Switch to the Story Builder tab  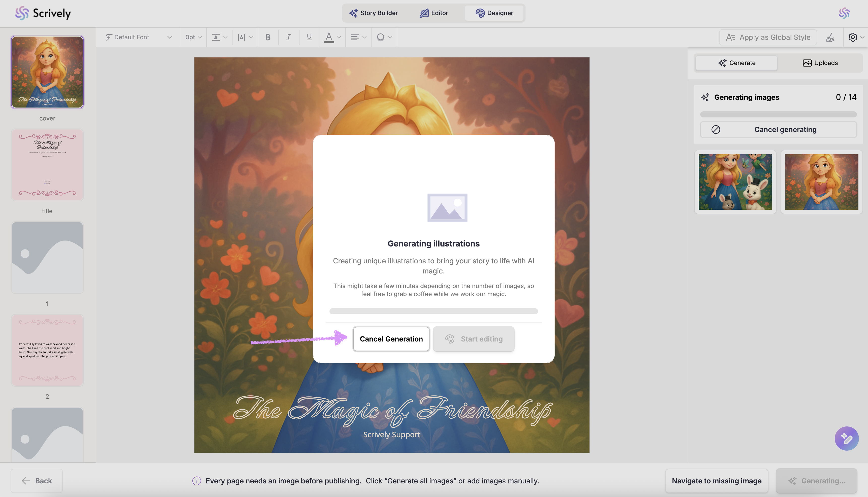click(374, 13)
